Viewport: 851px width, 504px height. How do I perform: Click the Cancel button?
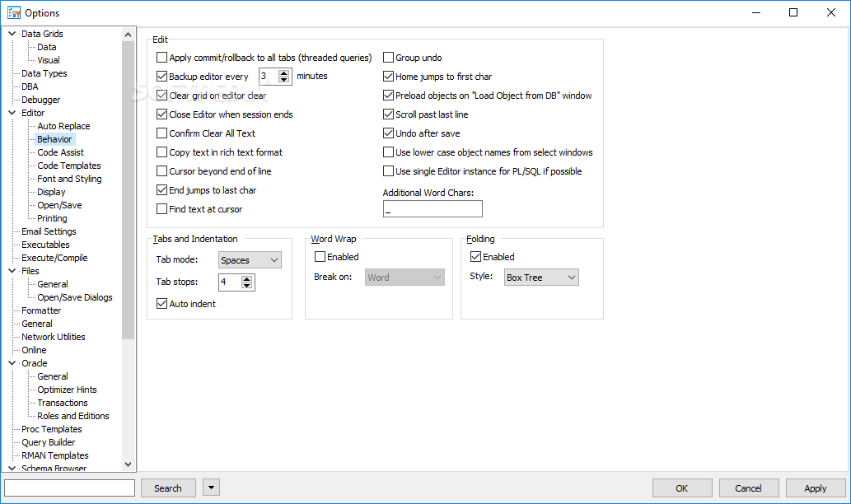[748, 488]
